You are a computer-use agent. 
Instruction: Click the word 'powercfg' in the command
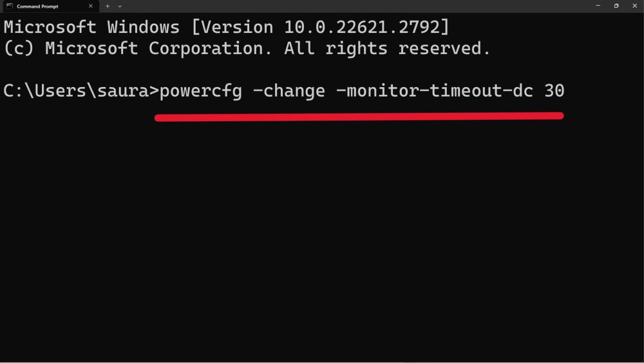(200, 91)
